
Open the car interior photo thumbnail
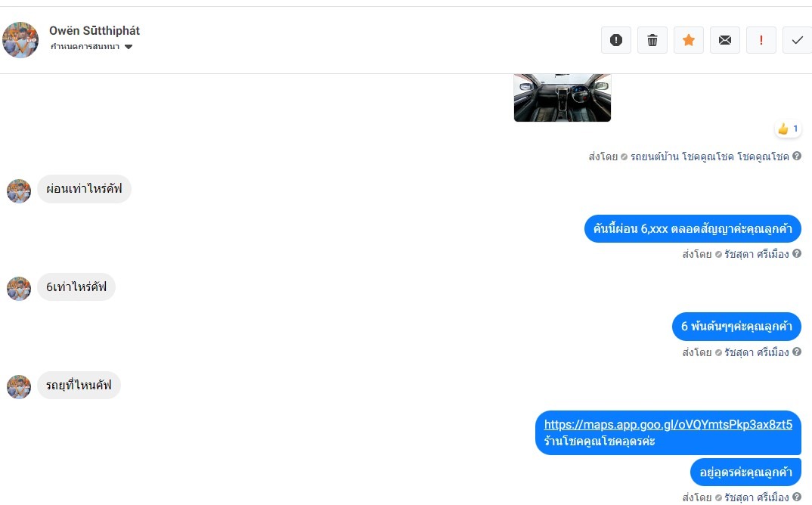563,98
